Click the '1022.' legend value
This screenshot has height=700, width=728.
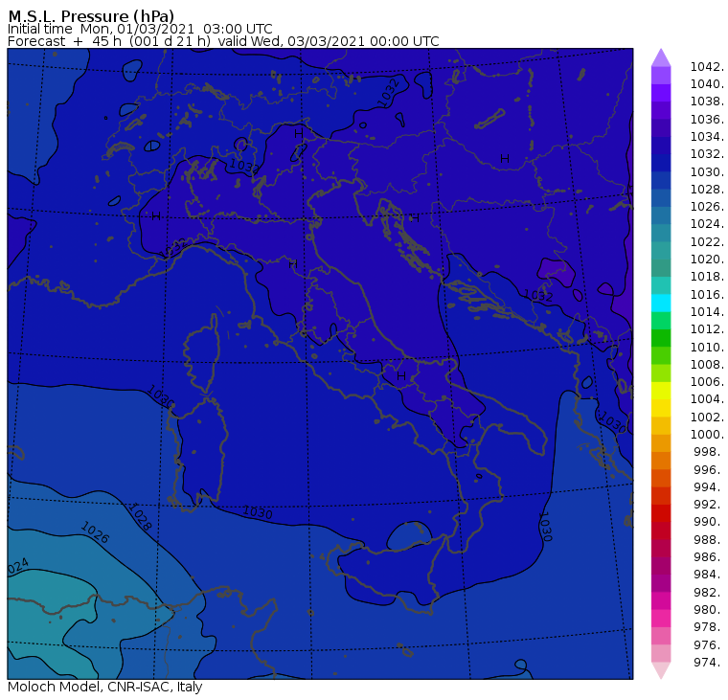(707, 242)
